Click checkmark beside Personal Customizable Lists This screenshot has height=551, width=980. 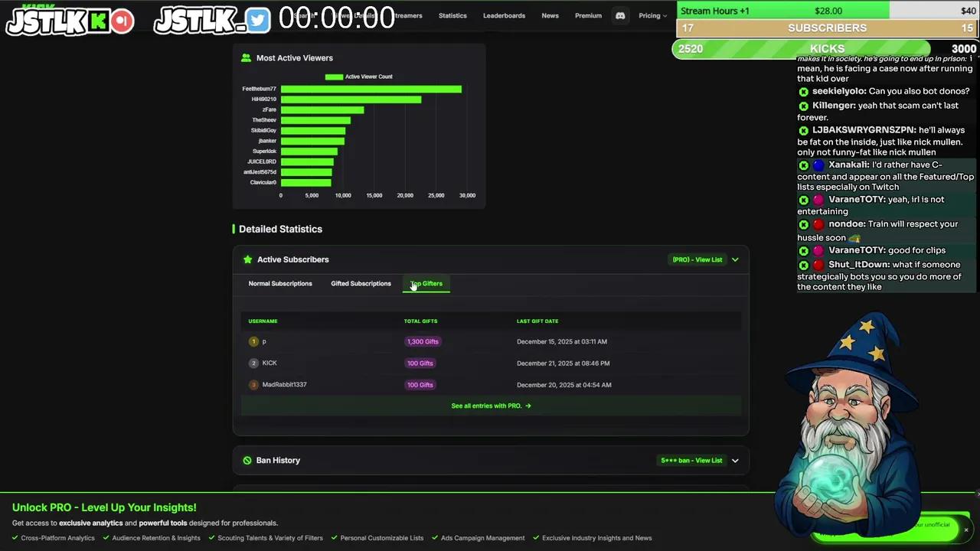tap(335, 538)
